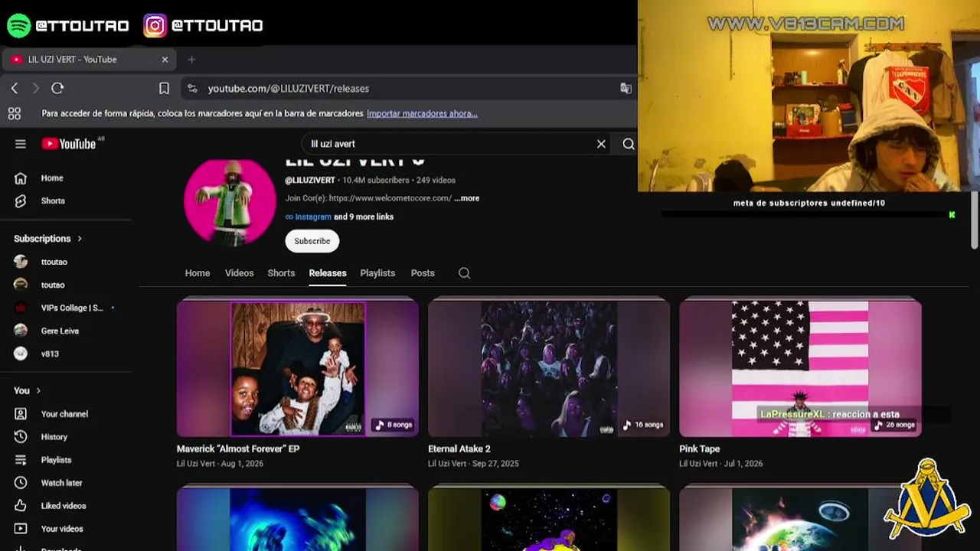Viewport: 980px width, 551px height.
Task: Click the Eternal Atake 2 cover thumbnail
Action: click(x=549, y=368)
